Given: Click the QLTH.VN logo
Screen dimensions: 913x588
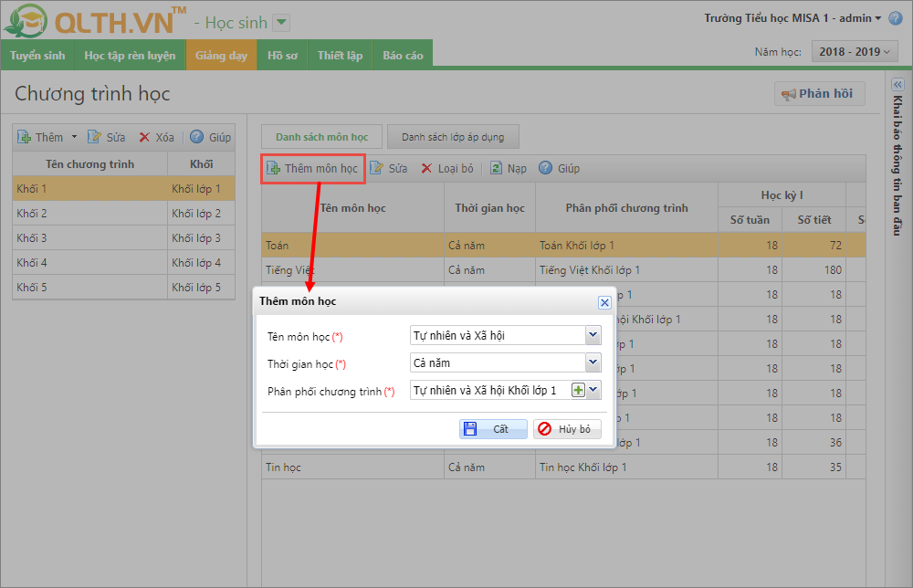Looking at the screenshot, I should tap(95, 21).
